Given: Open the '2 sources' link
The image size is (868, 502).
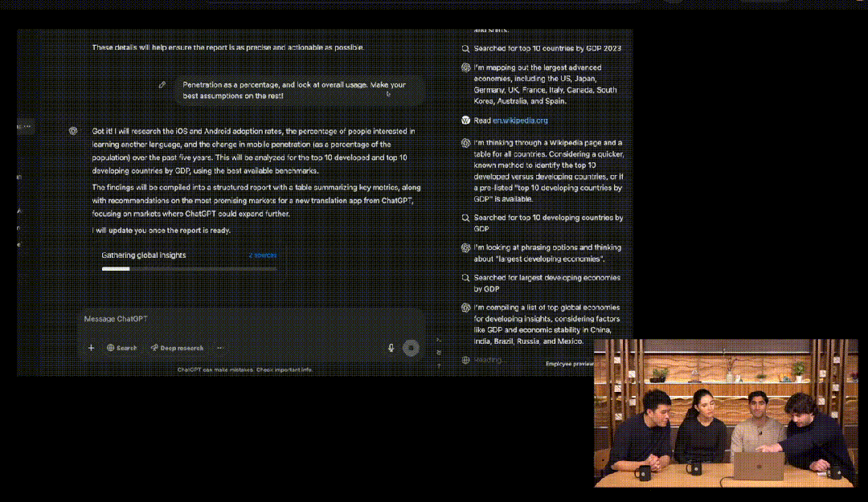Looking at the screenshot, I should [263, 254].
